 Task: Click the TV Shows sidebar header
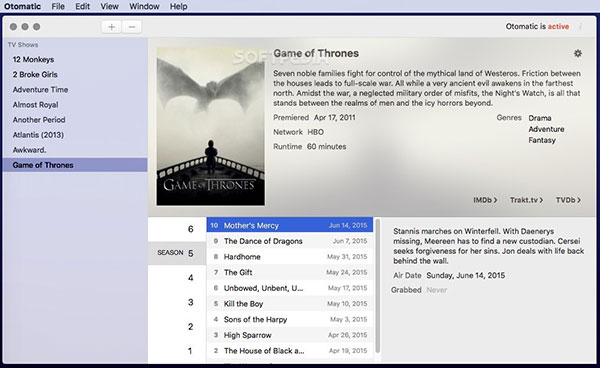23,45
